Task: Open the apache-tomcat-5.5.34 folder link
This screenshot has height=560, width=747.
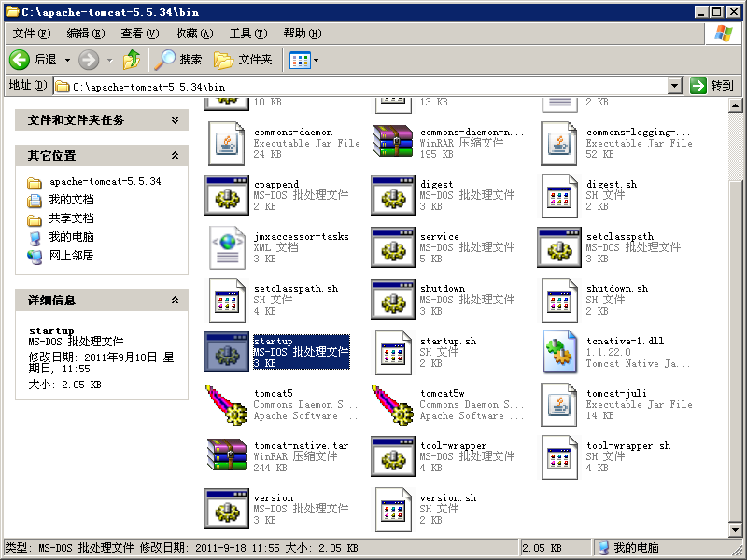Action: click(105, 181)
